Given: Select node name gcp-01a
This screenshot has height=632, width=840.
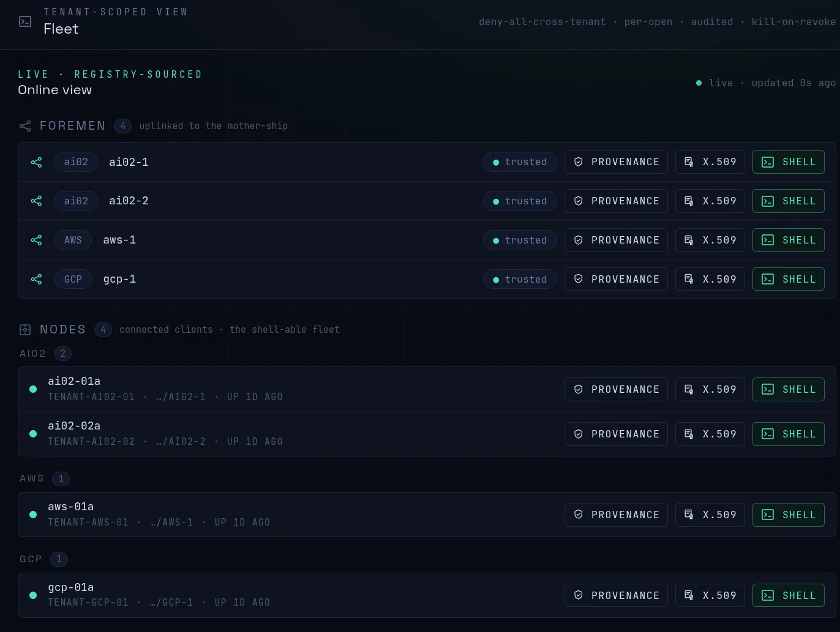Looking at the screenshot, I should (x=71, y=587).
